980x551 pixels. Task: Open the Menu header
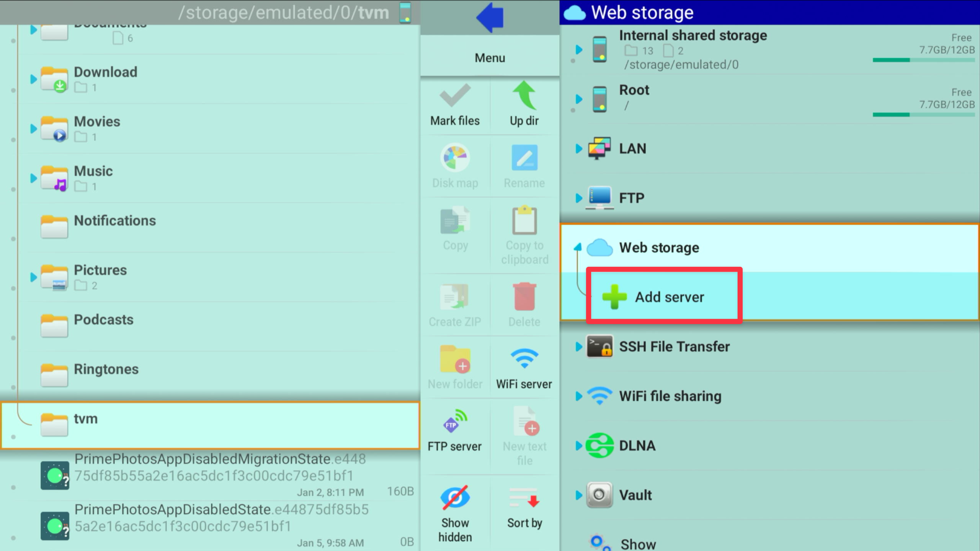tap(489, 58)
